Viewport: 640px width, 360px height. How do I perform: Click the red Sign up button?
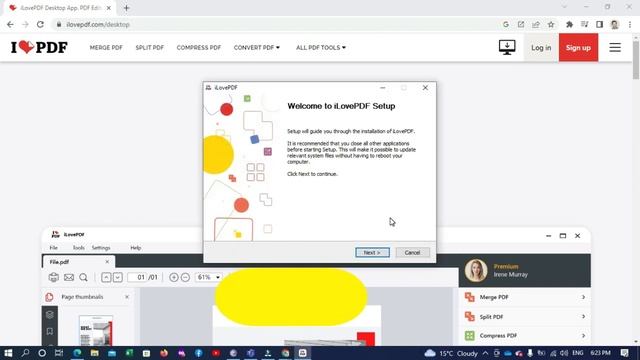578,48
